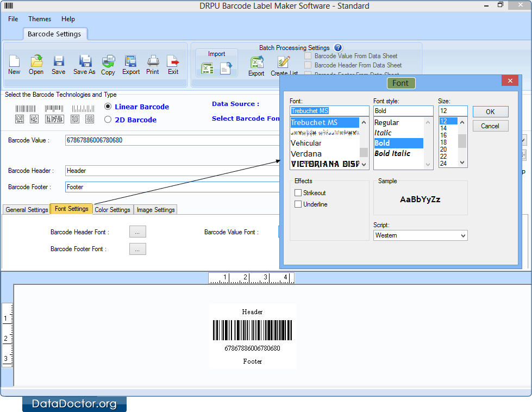Click the Print toolbar icon
The image size is (532, 412).
pyautogui.click(x=153, y=61)
